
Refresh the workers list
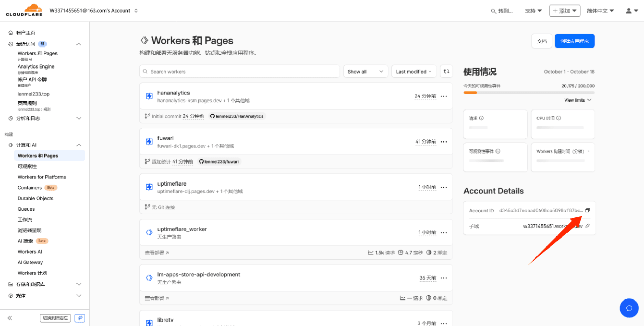point(446,71)
